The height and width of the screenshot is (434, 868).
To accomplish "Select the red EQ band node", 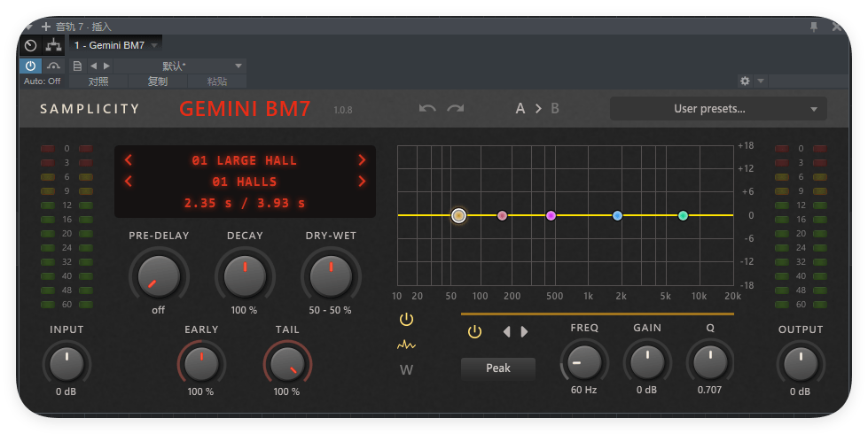I will 502,215.
